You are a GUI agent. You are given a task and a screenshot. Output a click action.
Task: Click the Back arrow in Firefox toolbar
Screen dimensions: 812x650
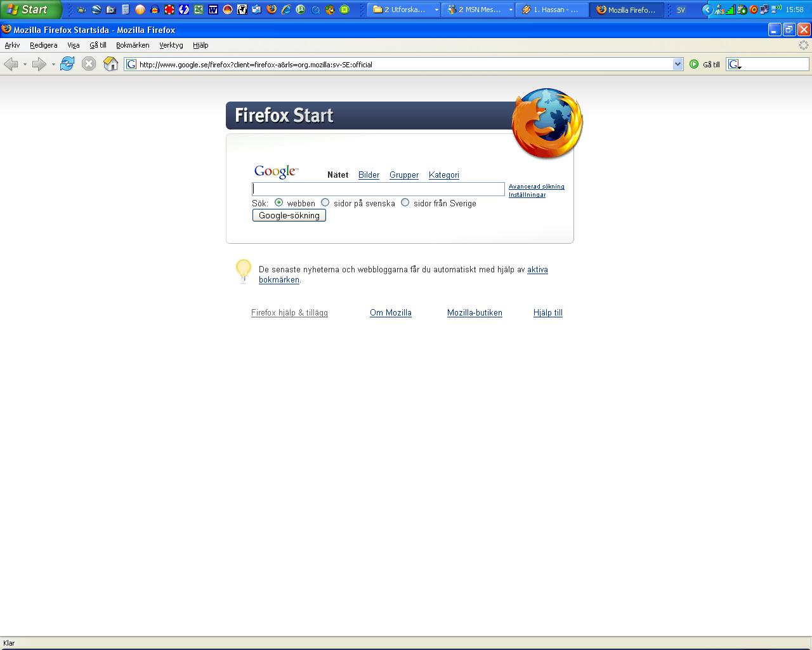tap(11, 63)
